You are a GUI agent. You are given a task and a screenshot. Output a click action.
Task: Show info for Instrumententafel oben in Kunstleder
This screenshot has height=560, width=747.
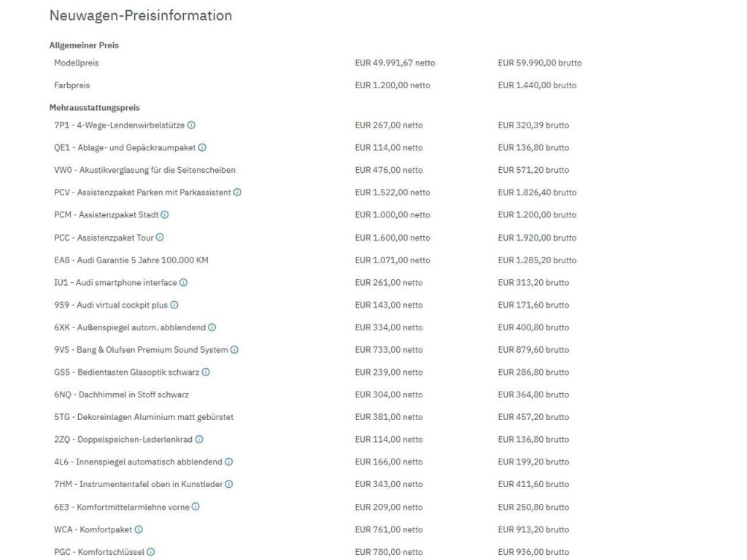228,484
